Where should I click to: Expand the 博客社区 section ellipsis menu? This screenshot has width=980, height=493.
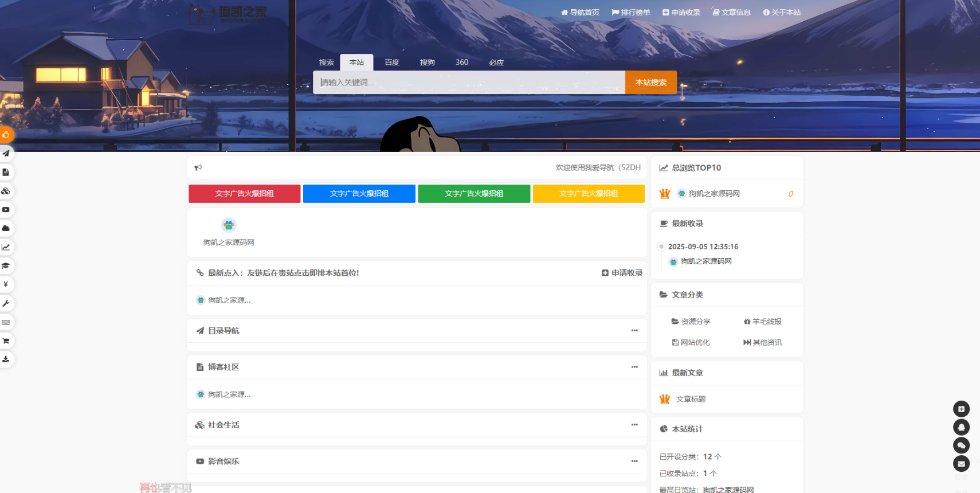[x=634, y=367]
